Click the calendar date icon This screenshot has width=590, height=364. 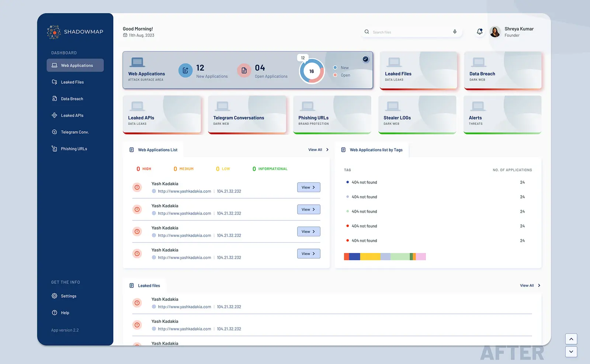click(125, 35)
